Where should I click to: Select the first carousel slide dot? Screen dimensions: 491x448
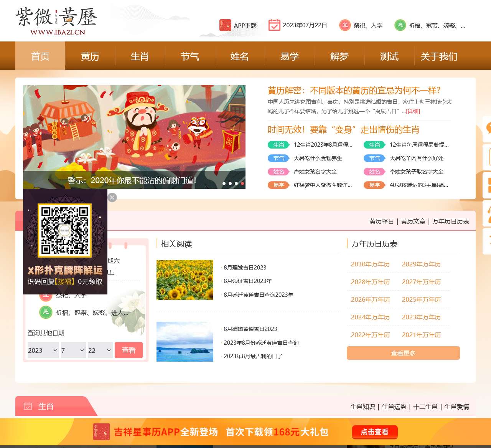point(224,183)
